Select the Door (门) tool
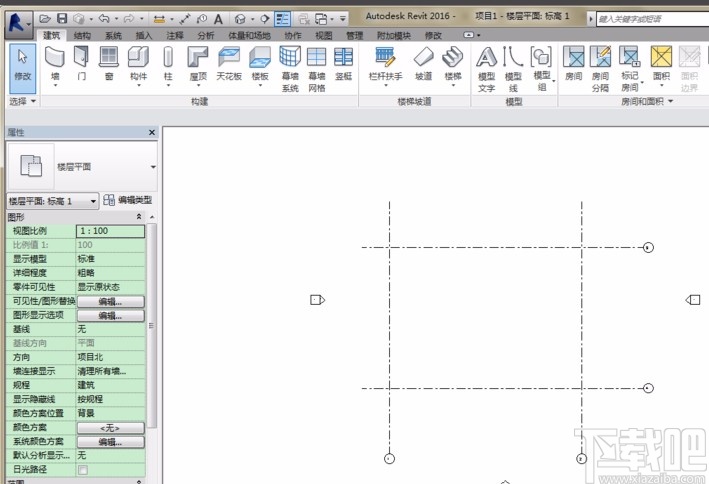709x484 pixels. click(82, 63)
